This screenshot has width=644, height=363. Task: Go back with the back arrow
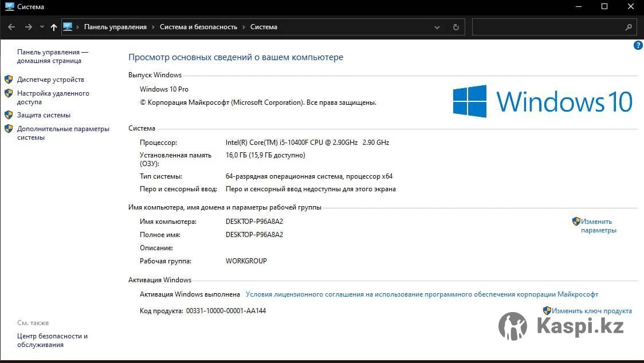[x=11, y=27]
